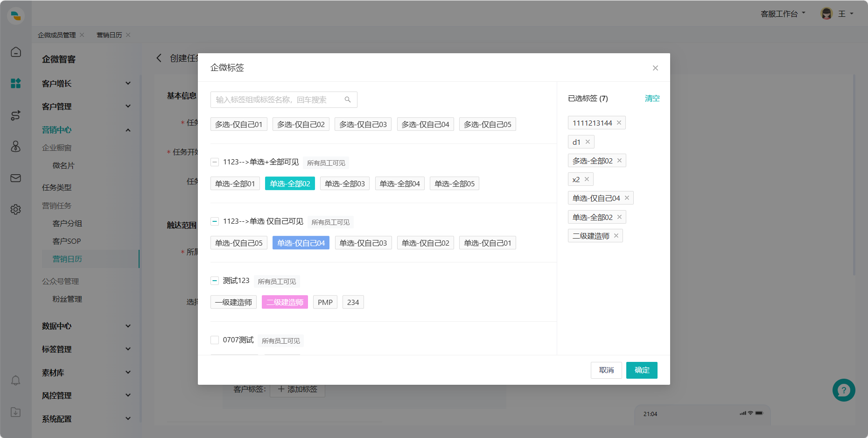868x438 pixels.
Task: Click the app logo at top left
Action: (x=16, y=15)
